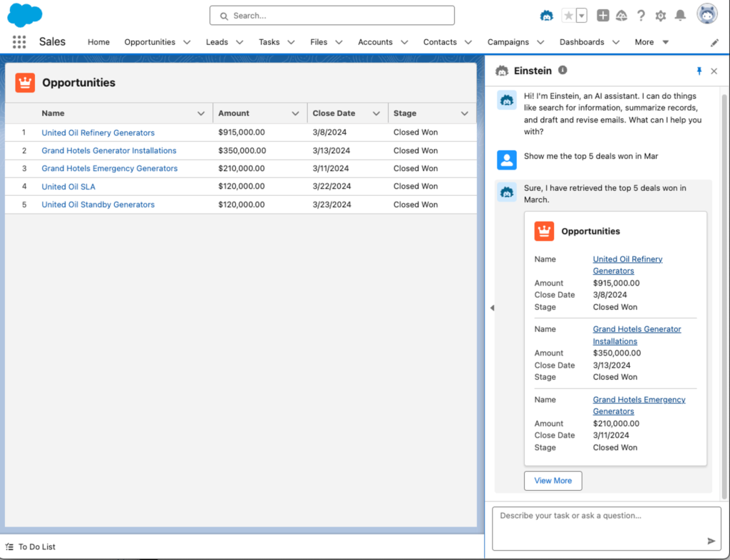Viewport: 730px width, 560px height.
Task: Click the View More button
Action: click(x=553, y=481)
